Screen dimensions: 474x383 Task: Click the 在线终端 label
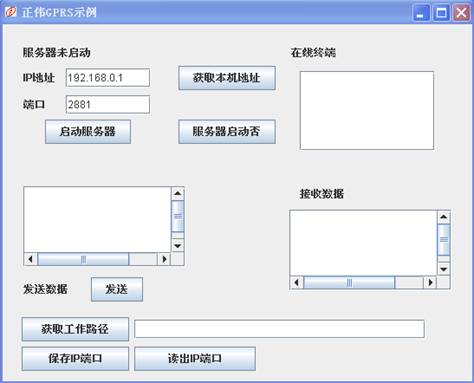coord(313,53)
